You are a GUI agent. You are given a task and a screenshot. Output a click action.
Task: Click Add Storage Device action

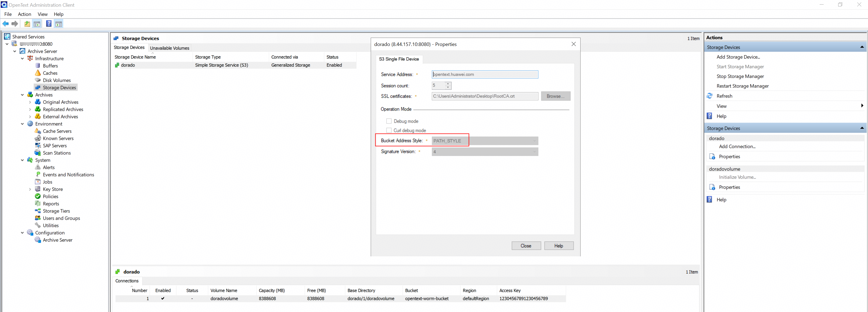pos(738,57)
